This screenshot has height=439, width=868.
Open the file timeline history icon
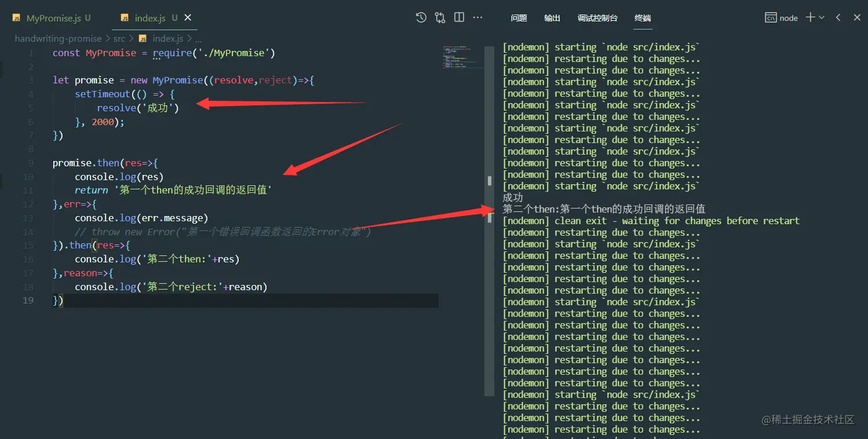tap(421, 17)
